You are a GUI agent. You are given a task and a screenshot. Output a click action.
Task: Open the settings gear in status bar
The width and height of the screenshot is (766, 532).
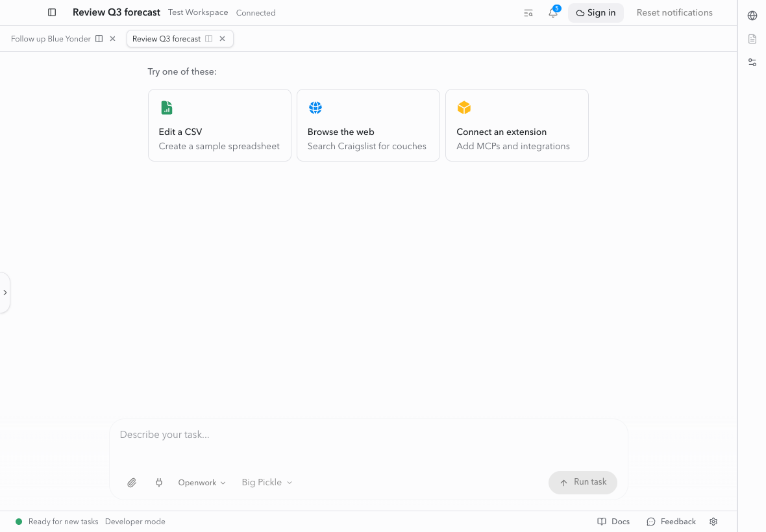click(x=713, y=522)
